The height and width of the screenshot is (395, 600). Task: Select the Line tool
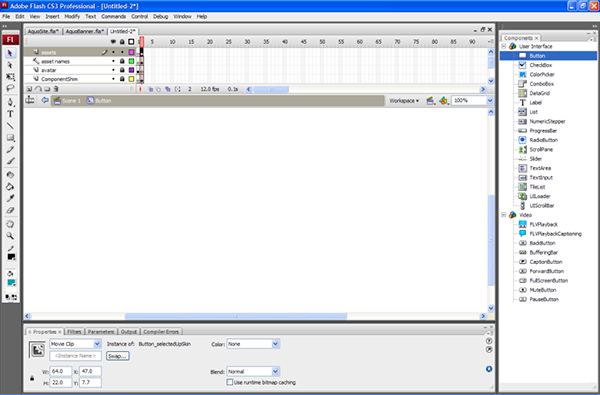10,126
